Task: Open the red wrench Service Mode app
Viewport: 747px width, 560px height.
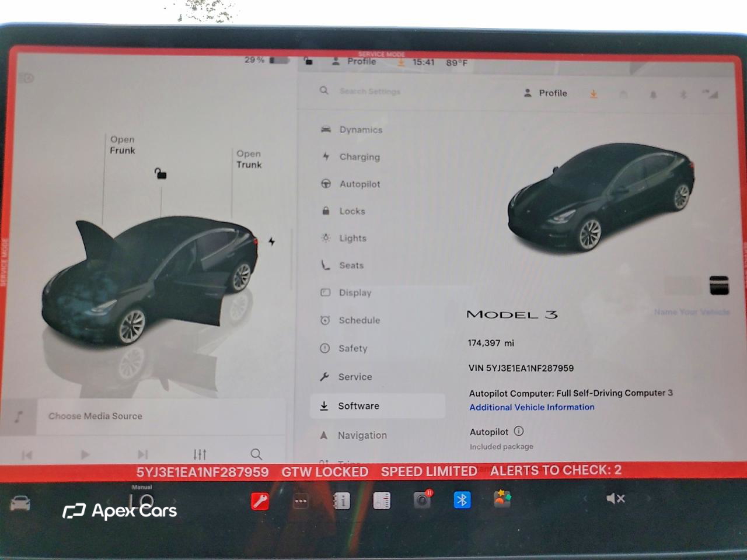Action: [x=260, y=501]
